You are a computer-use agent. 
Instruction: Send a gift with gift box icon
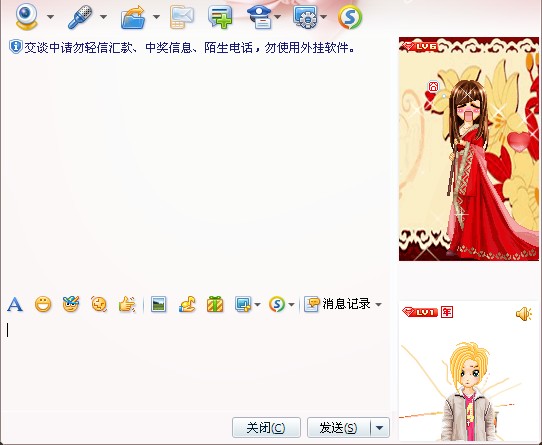pos(215,305)
